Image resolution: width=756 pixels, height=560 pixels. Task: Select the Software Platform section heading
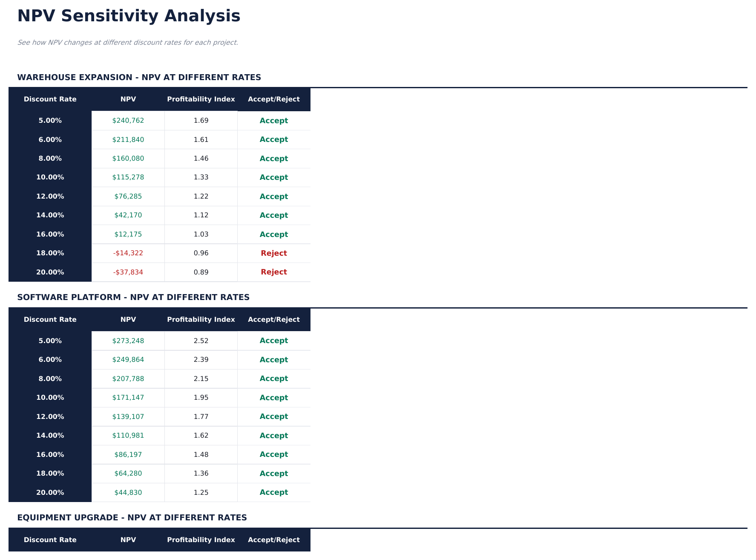coord(133,297)
